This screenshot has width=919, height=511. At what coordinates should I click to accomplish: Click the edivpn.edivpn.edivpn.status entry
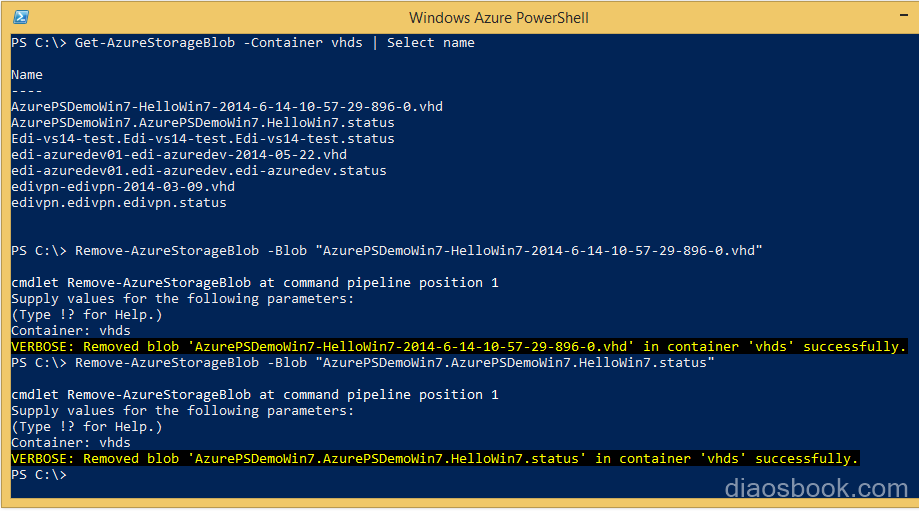(119, 202)
